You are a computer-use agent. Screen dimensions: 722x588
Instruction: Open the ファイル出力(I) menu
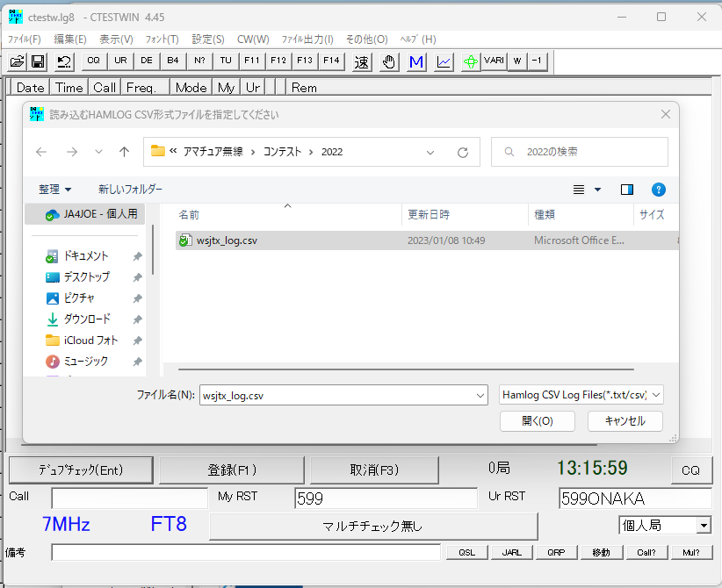(x=307, y=39)
